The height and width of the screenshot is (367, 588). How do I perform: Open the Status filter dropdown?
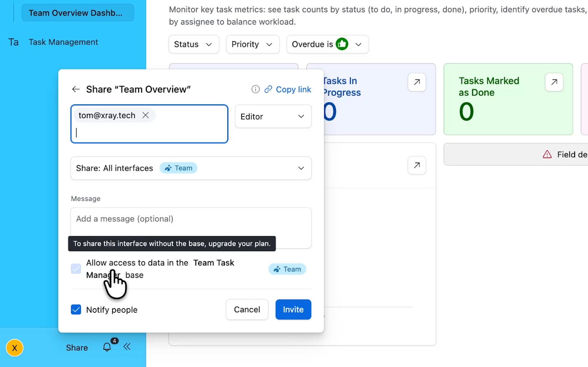pos(194,45)
